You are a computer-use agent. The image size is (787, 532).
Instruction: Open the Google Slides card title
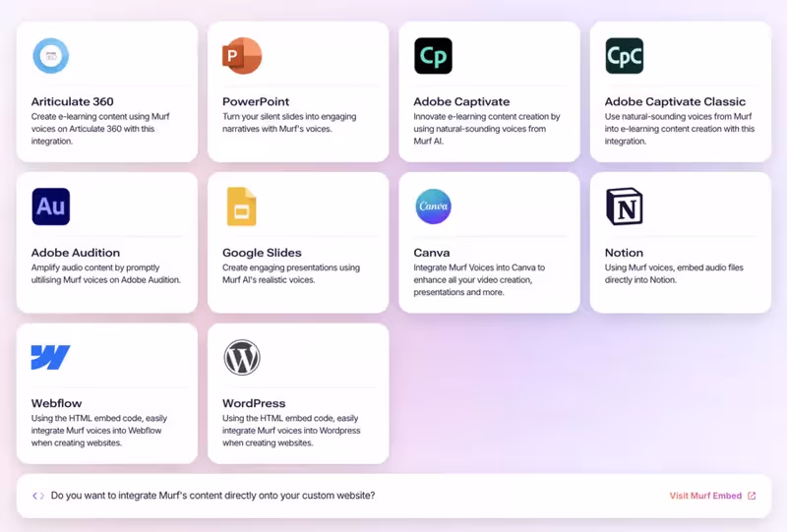click(262, 253)
